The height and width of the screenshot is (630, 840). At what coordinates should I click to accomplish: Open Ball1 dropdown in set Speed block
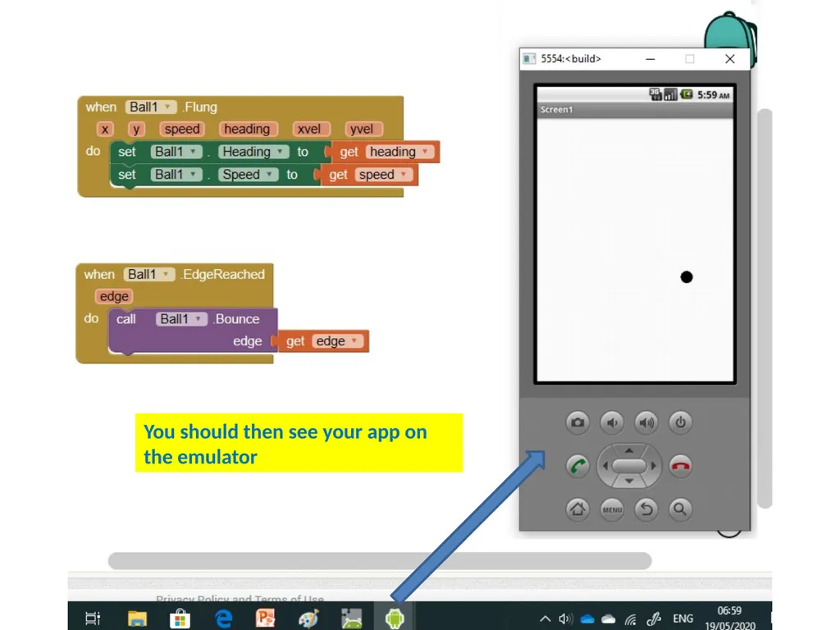coord(176,175)
